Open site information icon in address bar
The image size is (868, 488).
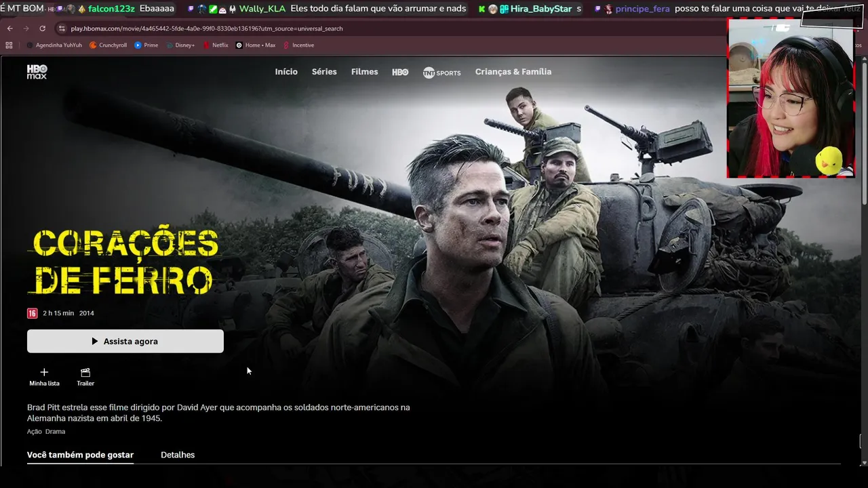click(x=62, y=28)
